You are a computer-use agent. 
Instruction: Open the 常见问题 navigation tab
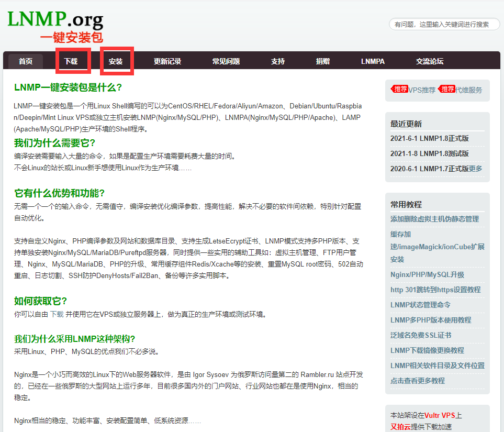(226, 61)
